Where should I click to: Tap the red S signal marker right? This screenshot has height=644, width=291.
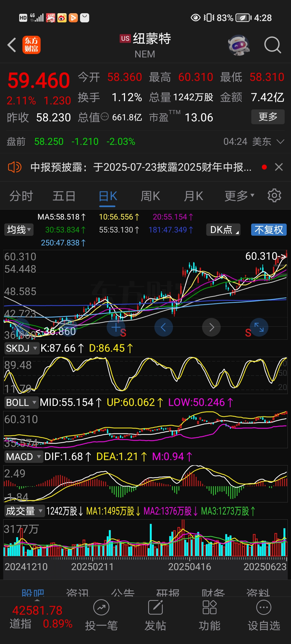248,333
